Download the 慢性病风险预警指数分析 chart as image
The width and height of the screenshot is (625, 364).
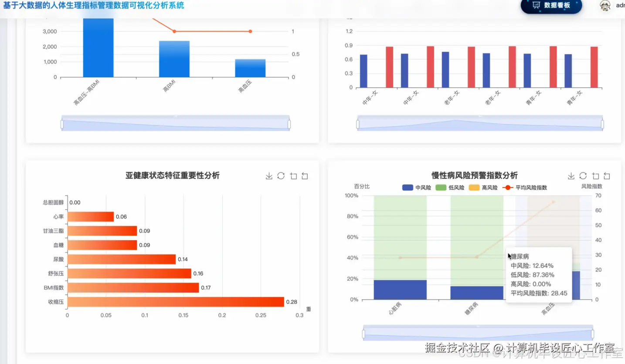(571, 176)
